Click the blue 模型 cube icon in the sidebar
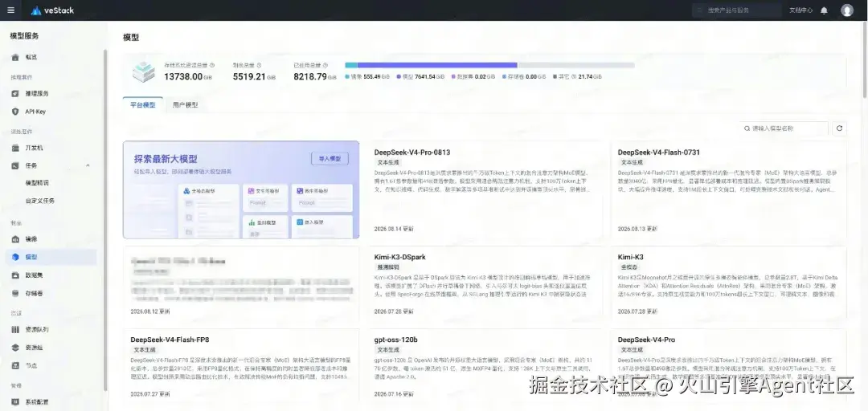This screenshot has width=868, height=411. 15,257
